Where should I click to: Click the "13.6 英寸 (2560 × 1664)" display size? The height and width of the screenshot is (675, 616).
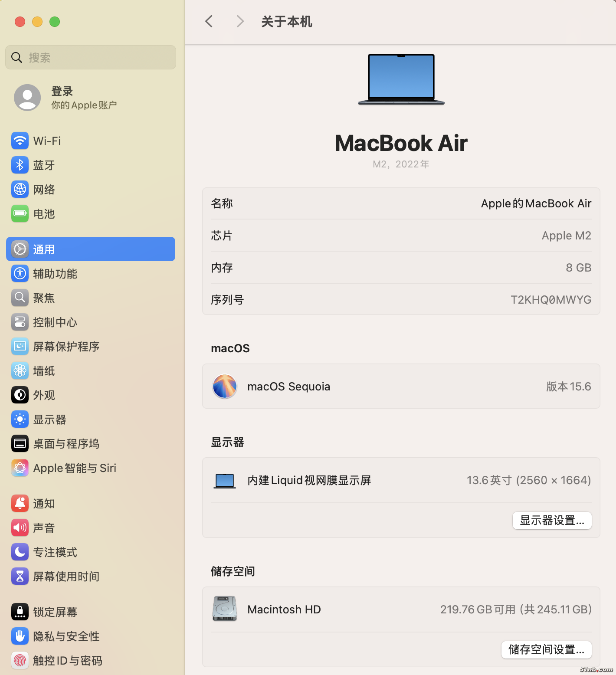tap(529, 480)
